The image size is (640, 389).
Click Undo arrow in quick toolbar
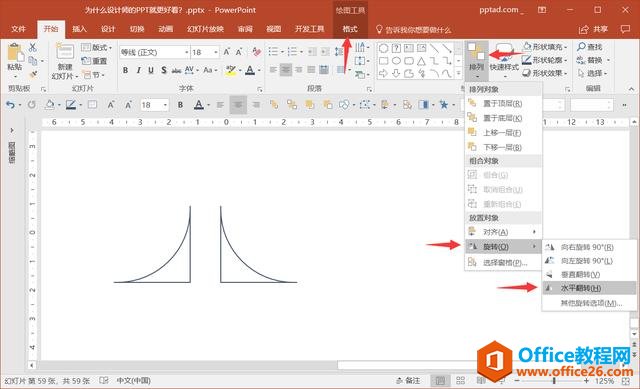tap(11, 105)
